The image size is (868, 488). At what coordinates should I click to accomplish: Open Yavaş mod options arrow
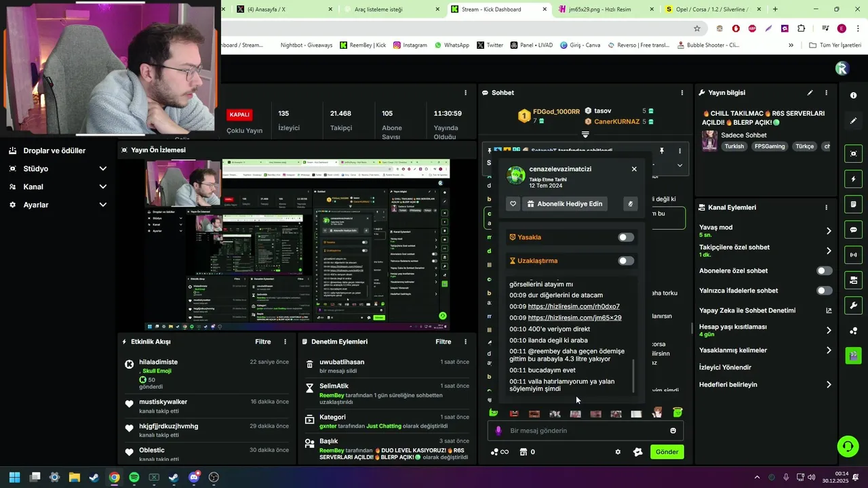829,231
